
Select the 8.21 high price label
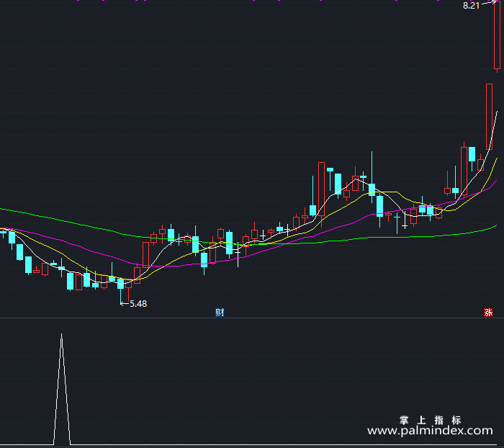point(471,6)
